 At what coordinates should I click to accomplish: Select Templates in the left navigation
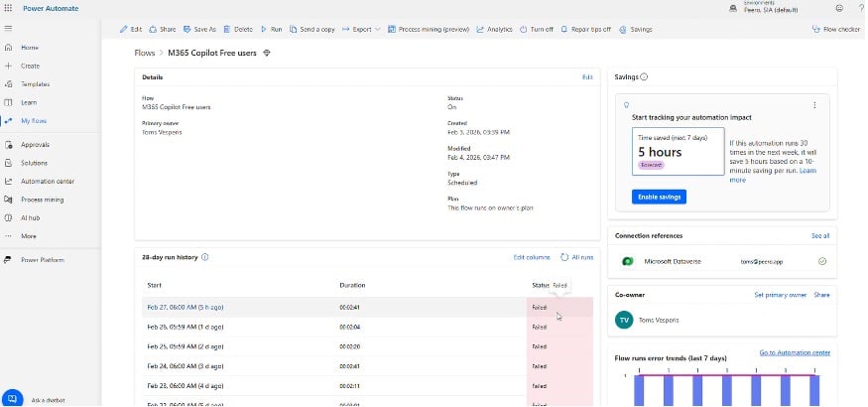36,84
